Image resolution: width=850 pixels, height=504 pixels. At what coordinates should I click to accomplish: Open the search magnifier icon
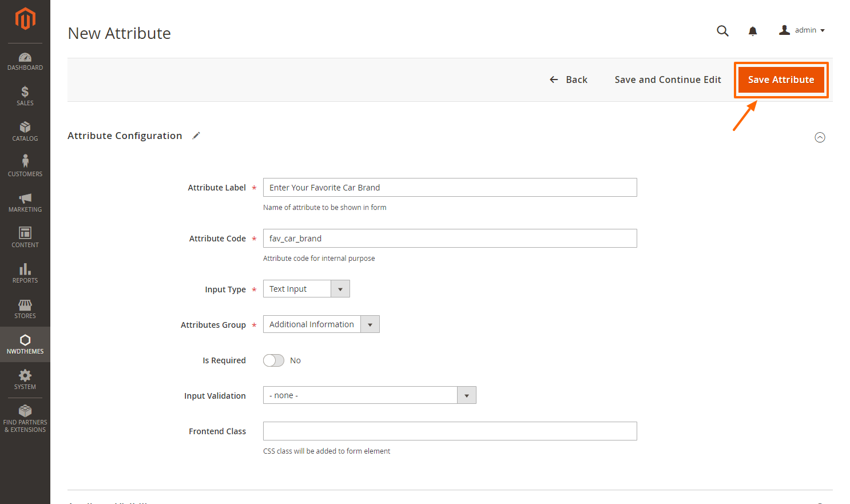[722, 31]
